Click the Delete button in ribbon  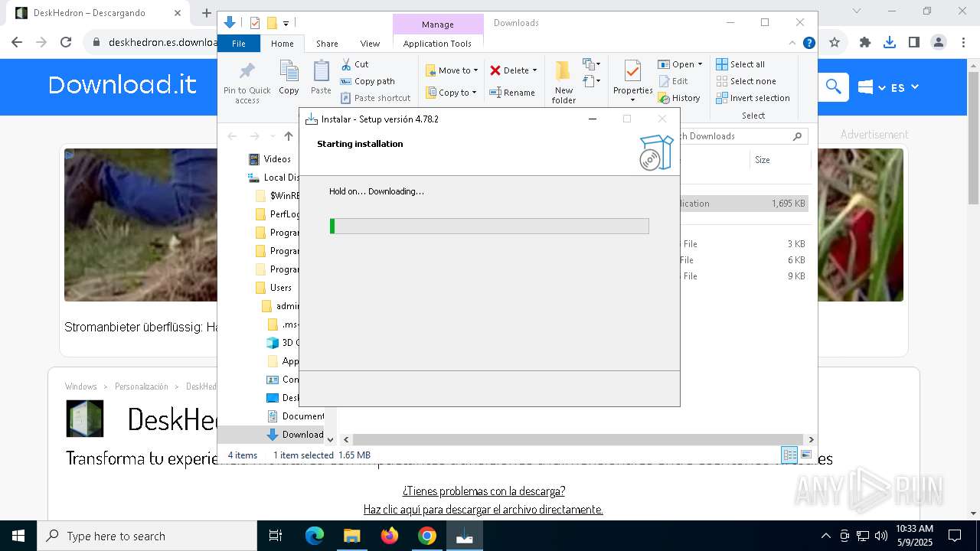tap(513, 70)
